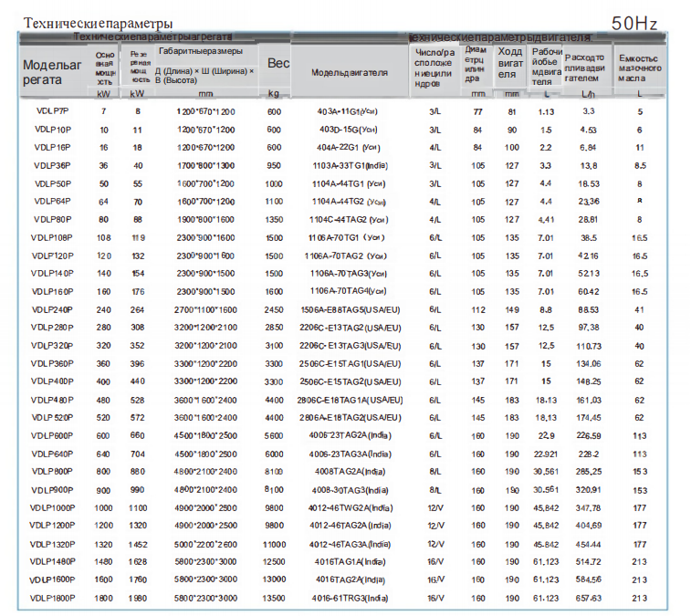The width and height of the screenshot is (691, 616).
Task: Select fuel consumption 3.3
Action: tap(589, 111)
